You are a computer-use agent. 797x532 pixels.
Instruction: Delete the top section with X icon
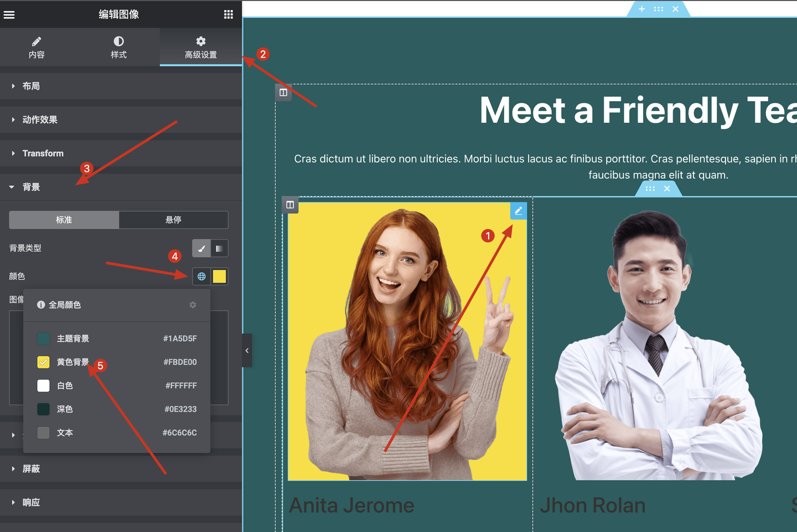coord(675,9)
